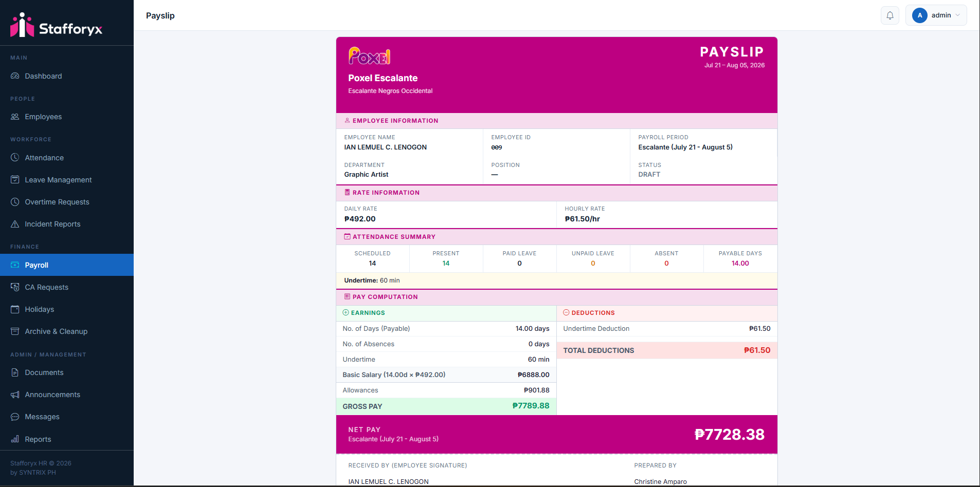The height and width of the screenshot is (487, 980).
Task: Click the Payroll money icon
Action: (x=15, y=265)
